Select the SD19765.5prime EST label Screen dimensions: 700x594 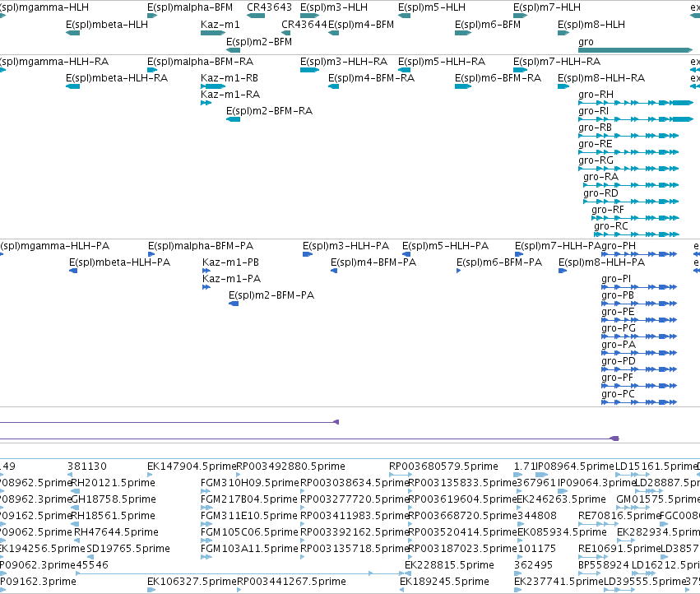(128, 549)
